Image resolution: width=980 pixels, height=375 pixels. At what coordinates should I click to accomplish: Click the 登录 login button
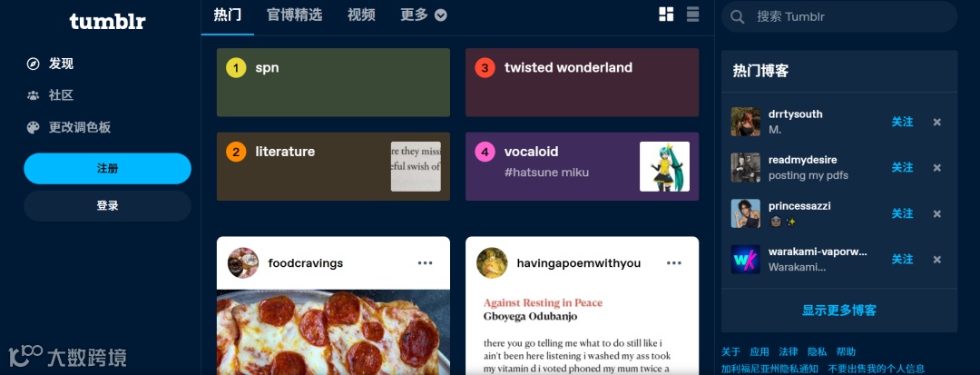coord(107,205)
